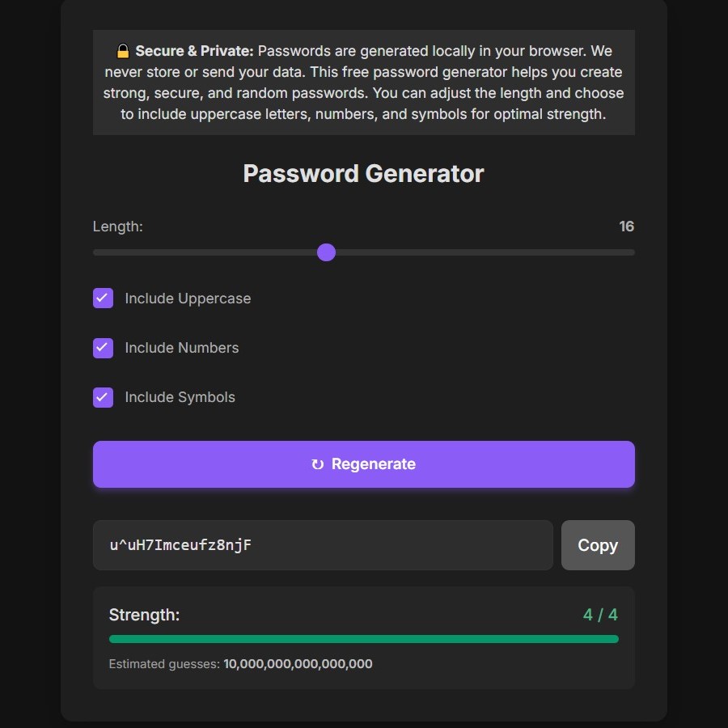The width and height of the screenshot is (728, 728).
Task: Click the purple length slider handle
Action: pyautogui.click(x=326, y=252)
